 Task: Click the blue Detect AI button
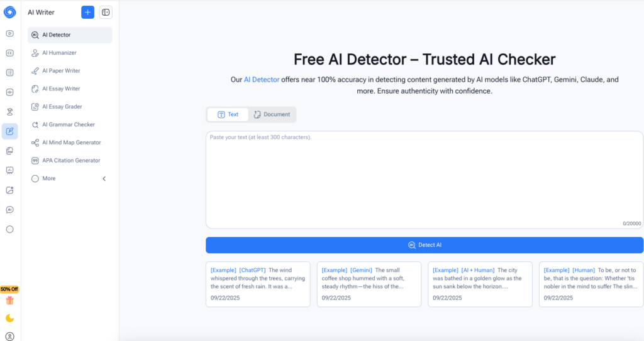(425, 245)
